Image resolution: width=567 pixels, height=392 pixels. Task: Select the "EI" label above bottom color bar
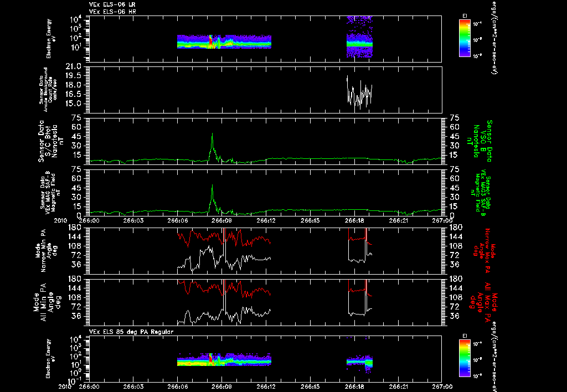[x=465, y=336]
